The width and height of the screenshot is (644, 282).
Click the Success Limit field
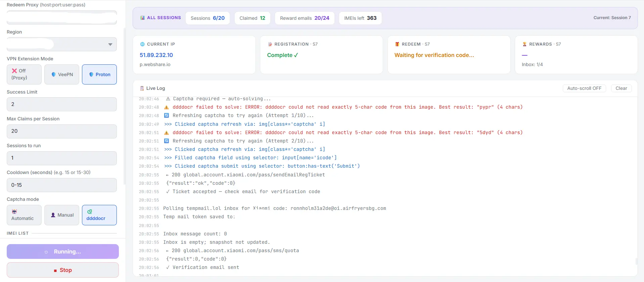62,104
